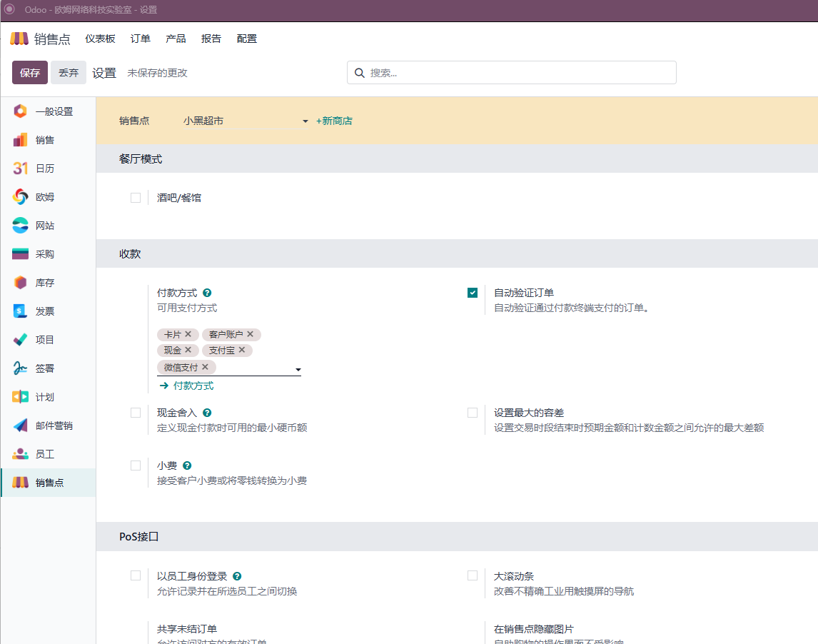The height and width of the screenshot is (644, 818).
Task: Show help for 以员工身份登录
Action: pyautogui.click(x=237, y=576)
